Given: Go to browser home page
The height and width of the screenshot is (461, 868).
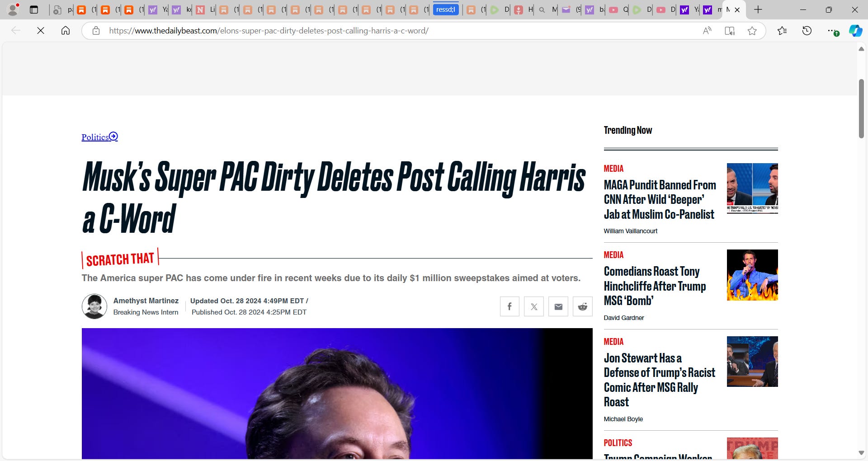Looking at the screenshot, I should pyautogui.click(x=66, y=31).
